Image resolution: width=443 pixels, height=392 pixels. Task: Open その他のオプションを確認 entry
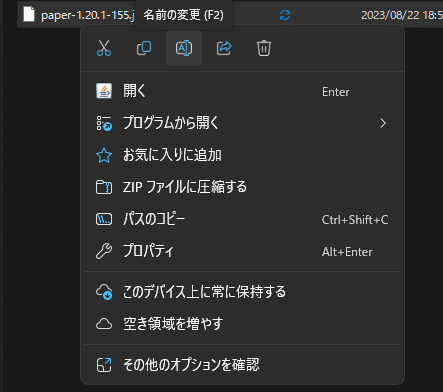click(x=242, y=365)
